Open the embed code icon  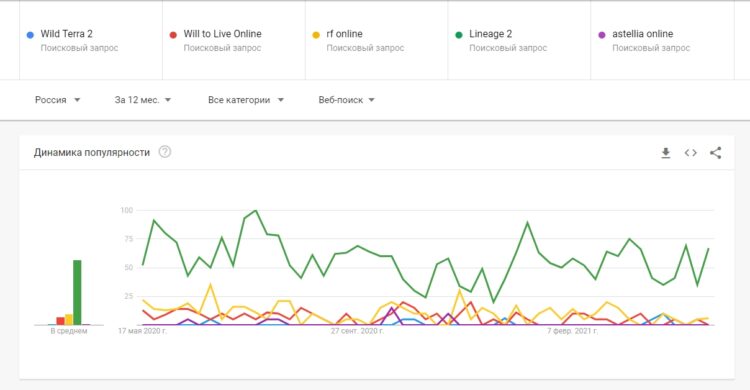(690, 153)
